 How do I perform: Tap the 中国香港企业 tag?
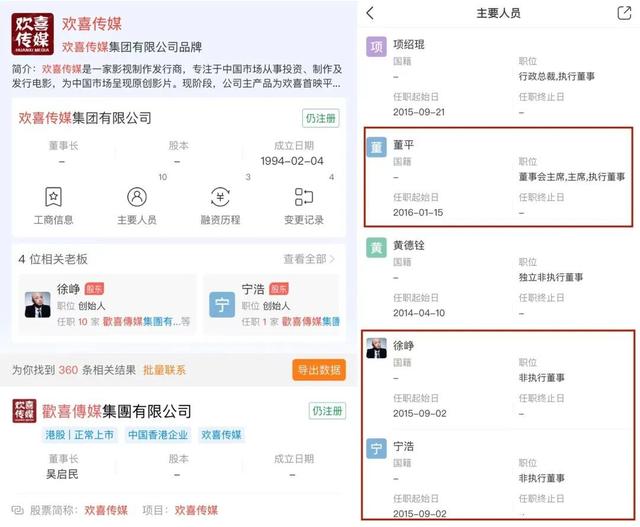point(158,435)
